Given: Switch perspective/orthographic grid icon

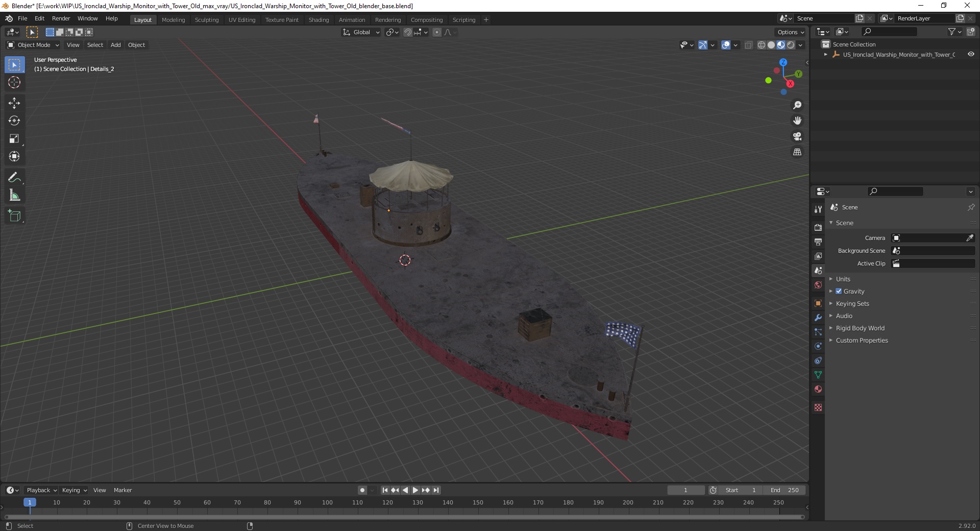Looking at the screenshot, I should (x=797, y=152).
